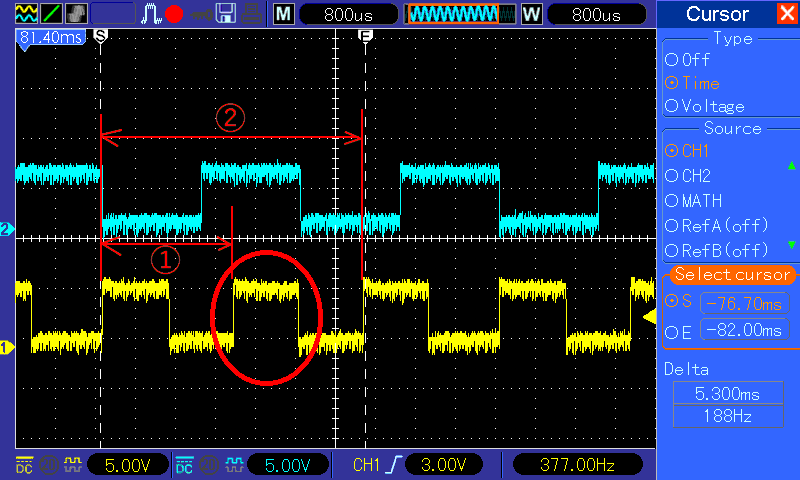Select the E cursor radio button
Viewport: 800px width, 480px height.
tap(671, 332)
